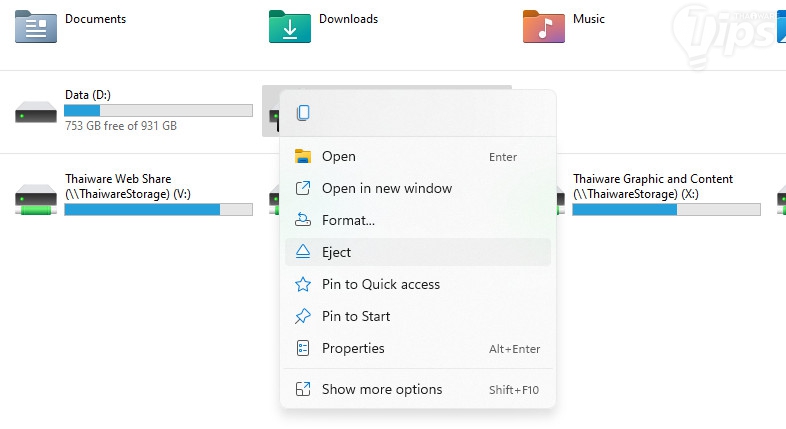Open Properties from the context menu
The image size is (786, 429).
[x=353, y=348]
